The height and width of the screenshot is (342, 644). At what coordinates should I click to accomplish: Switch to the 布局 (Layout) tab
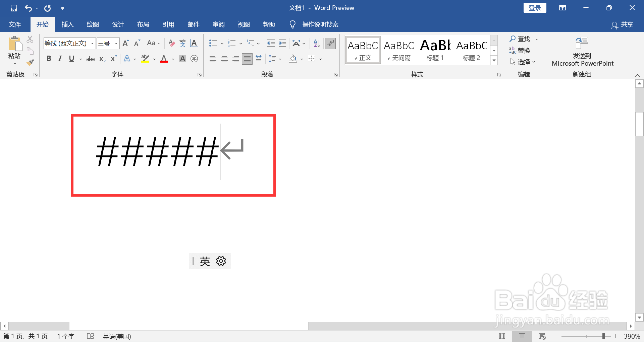tap(143, 24)
